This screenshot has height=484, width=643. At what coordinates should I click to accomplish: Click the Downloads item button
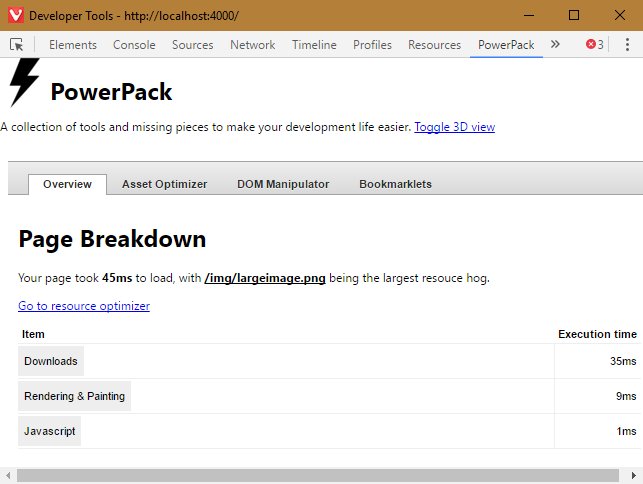[51, 361]
